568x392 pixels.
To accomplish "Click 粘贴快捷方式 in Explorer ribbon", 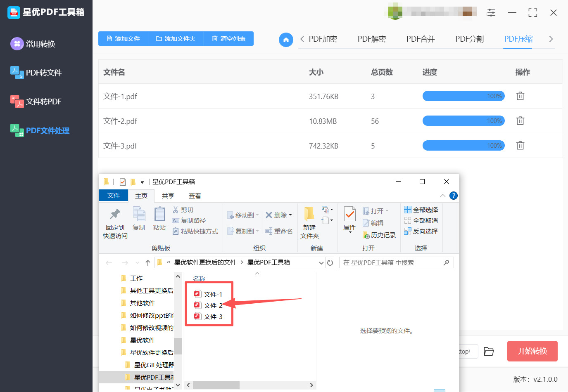I will coord(195,231).
